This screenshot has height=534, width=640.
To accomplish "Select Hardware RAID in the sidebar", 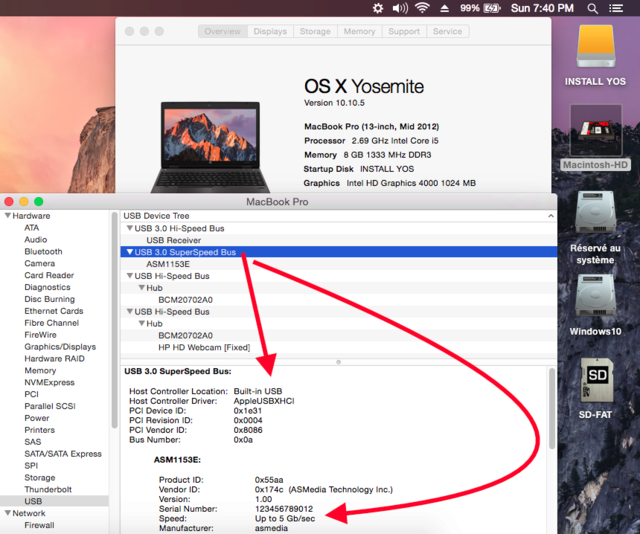I will [x=54, y=358].
